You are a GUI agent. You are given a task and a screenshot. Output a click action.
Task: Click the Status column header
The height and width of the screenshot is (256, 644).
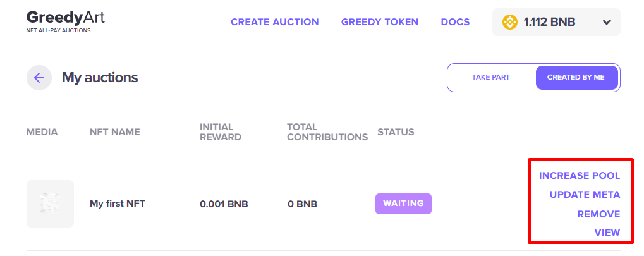pyautogui.click(x=396, y=132)
